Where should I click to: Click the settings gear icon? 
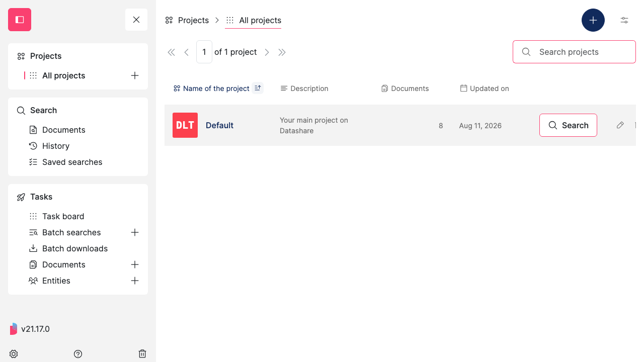pyautogui.click(x=14, y=354)
